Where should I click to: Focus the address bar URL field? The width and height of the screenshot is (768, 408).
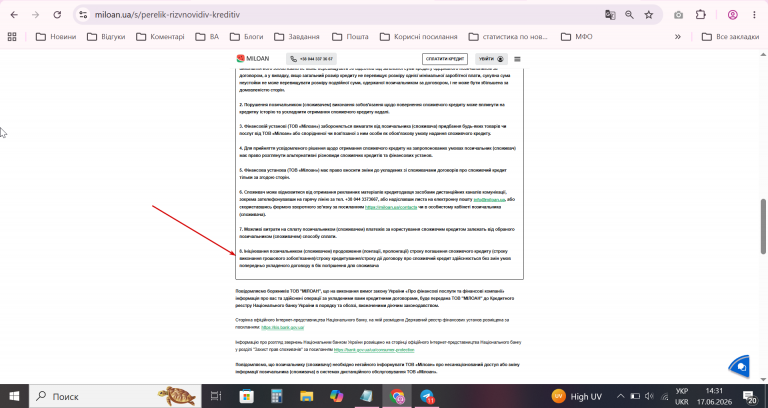(x=343, y=15)
